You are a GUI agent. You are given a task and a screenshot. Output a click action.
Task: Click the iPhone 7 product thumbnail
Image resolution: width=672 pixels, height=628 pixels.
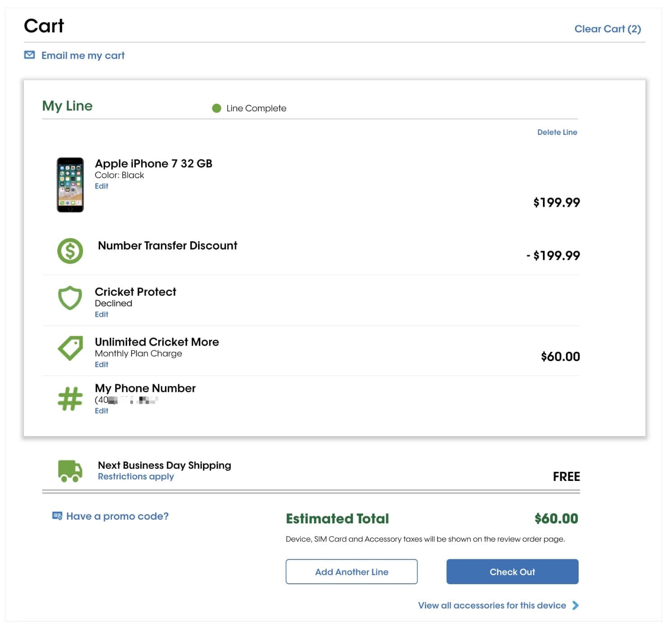tap(70, 185)
